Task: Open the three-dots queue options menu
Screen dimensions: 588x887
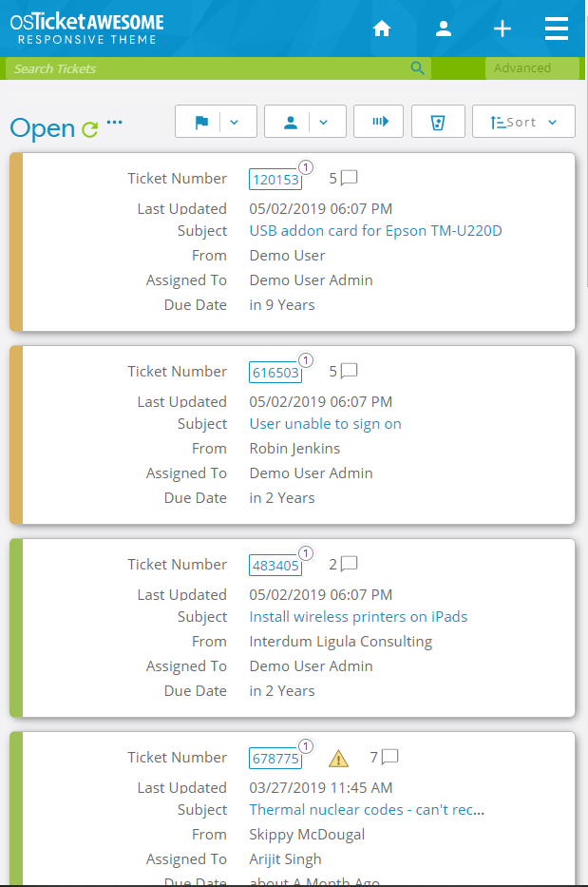Action: point(115,122)
